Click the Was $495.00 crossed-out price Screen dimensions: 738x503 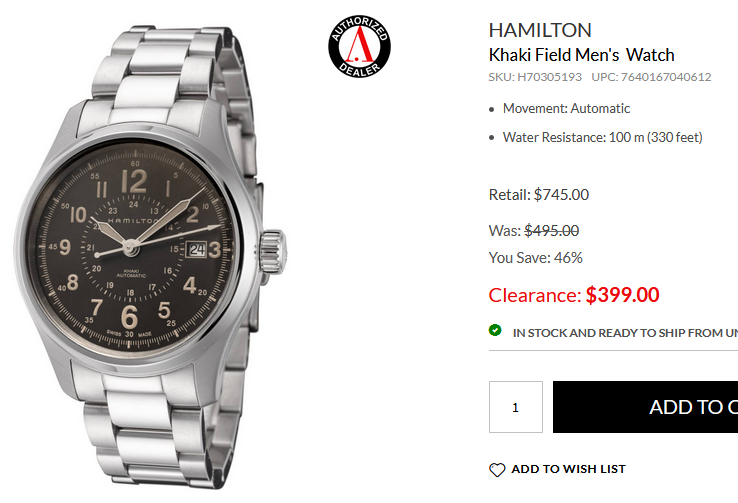[x=534, y=231]
